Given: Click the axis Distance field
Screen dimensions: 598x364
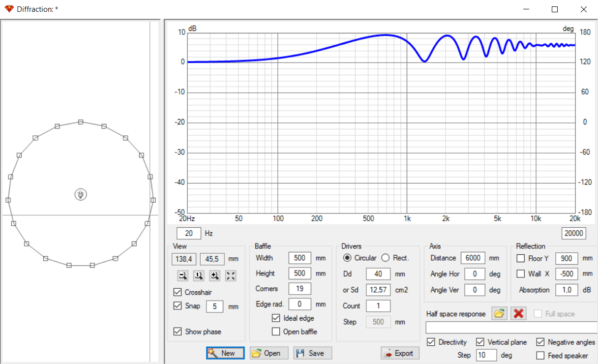Looking at the screenshot, I should (x=473, y=258).
